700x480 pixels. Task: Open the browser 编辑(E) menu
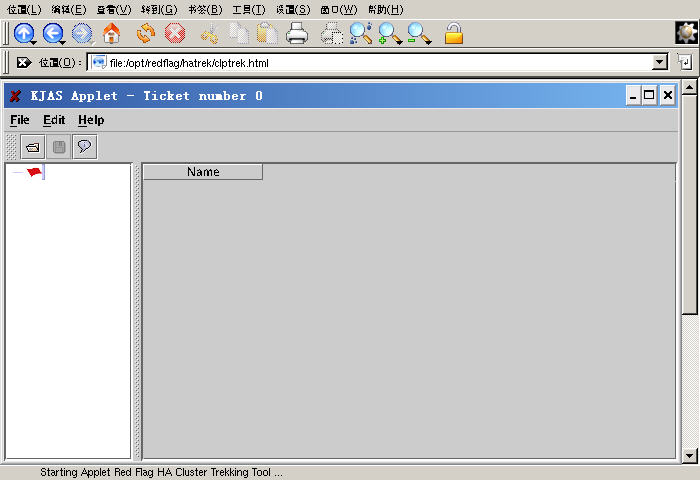tap(69, 9)
